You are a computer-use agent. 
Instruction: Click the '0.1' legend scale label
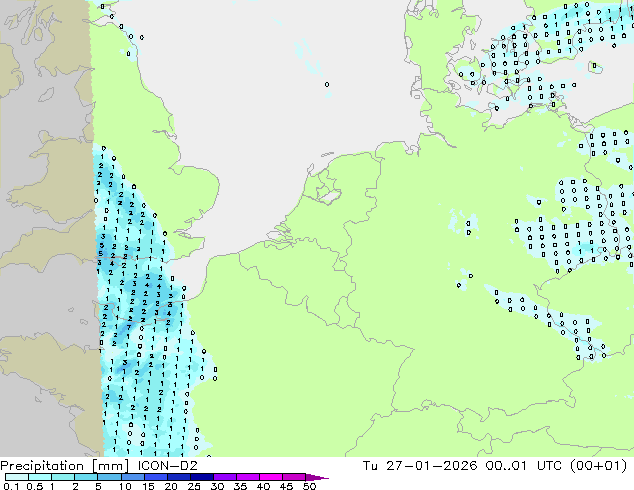coord(11,486)
